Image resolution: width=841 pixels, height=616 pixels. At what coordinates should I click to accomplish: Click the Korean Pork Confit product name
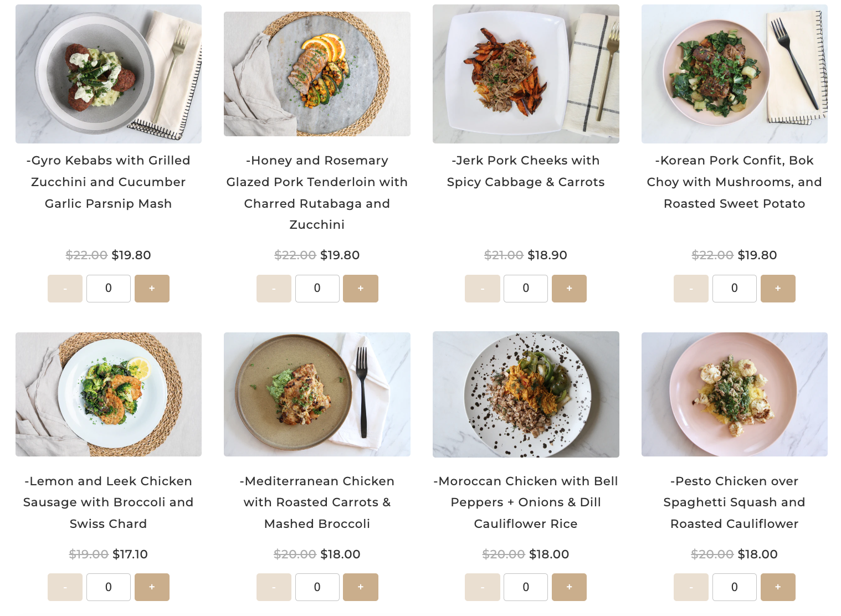pyautogui.click(x=734, y=182)
